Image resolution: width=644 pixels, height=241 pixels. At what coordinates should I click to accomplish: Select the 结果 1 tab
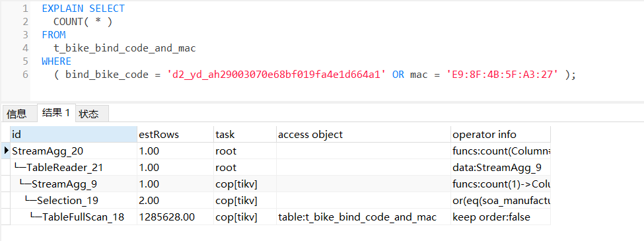(x=56, y=113)
